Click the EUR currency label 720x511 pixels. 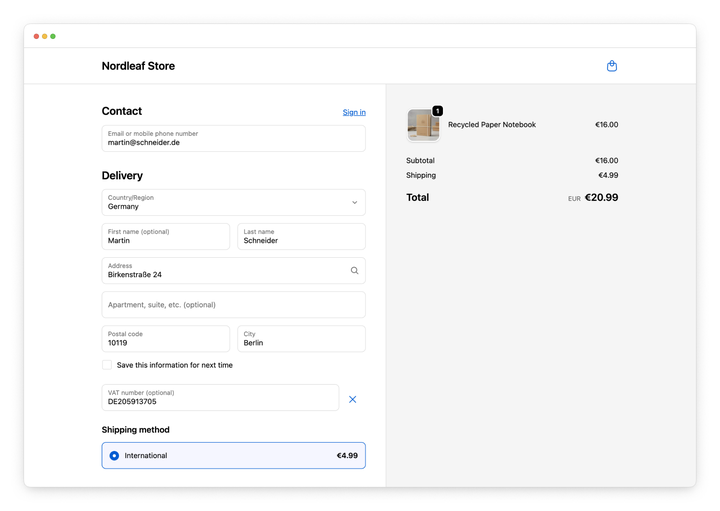pos(574,199)
